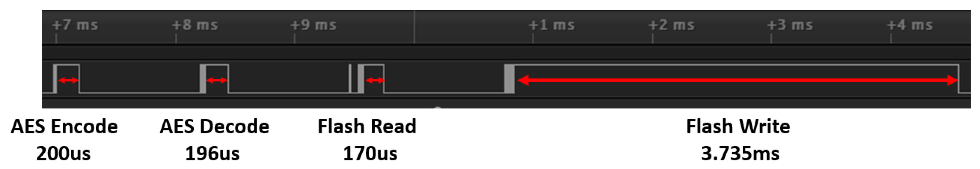The image size is (980, 169).
Task: Select the long Flash Write pulse
Action: (x=732, y=79)
